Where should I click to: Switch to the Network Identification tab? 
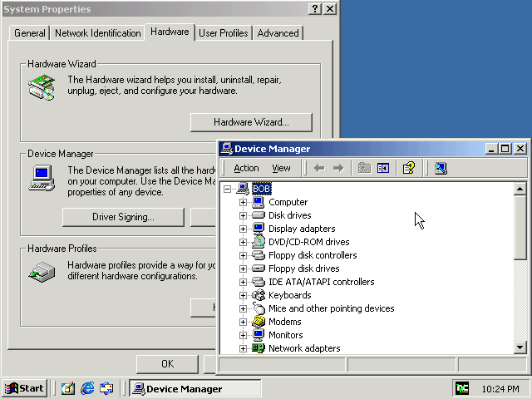(x=98, y=33)
